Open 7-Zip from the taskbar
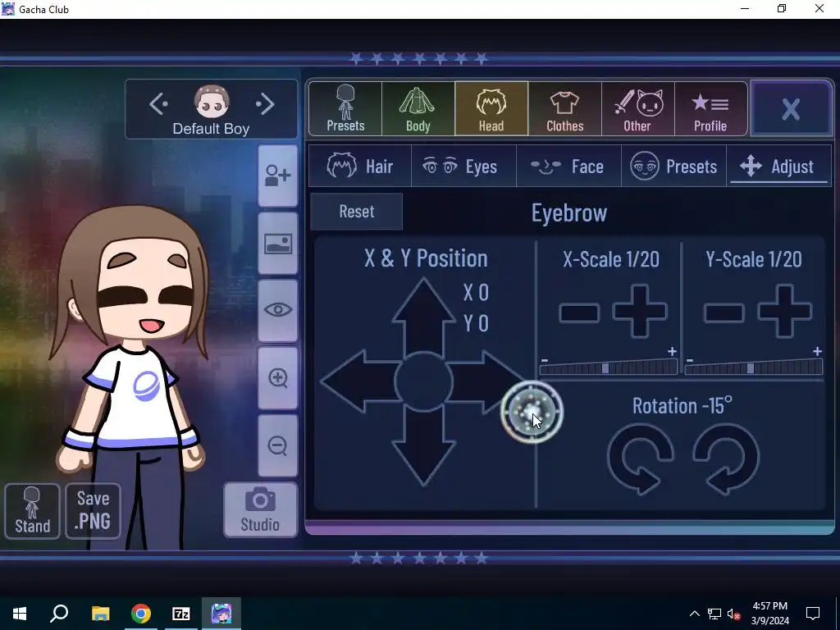 (x=181, y=614)
